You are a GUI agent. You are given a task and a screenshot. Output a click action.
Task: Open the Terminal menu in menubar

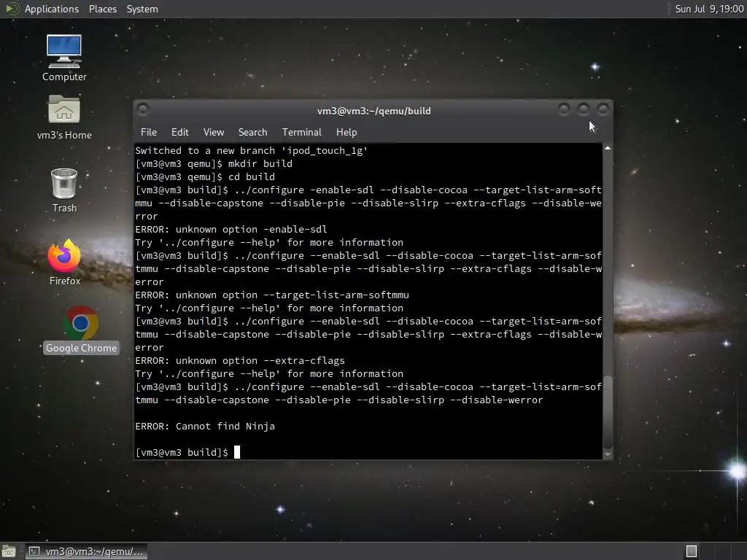(x=301, y=132)
